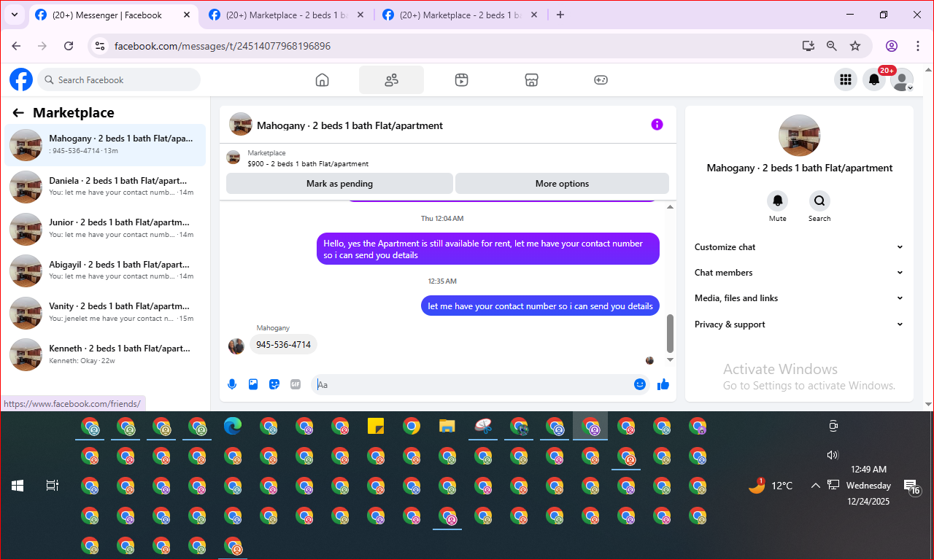Open Daniela conversation in chat list
This screenshot has width=934, height=560.
(105, 187)
